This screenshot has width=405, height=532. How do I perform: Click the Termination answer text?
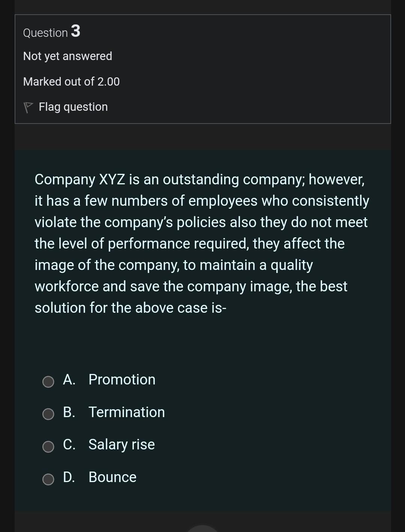pos(126,412)
